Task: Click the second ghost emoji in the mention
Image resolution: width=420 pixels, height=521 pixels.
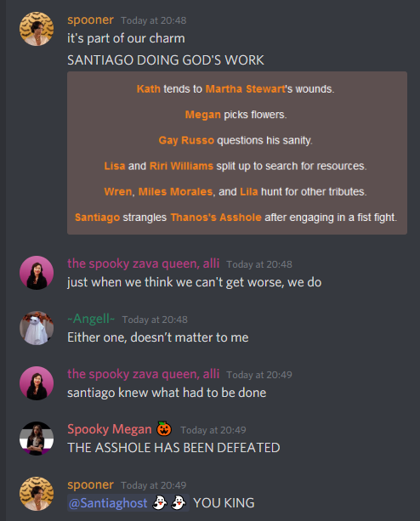Action: coord(179,502)
